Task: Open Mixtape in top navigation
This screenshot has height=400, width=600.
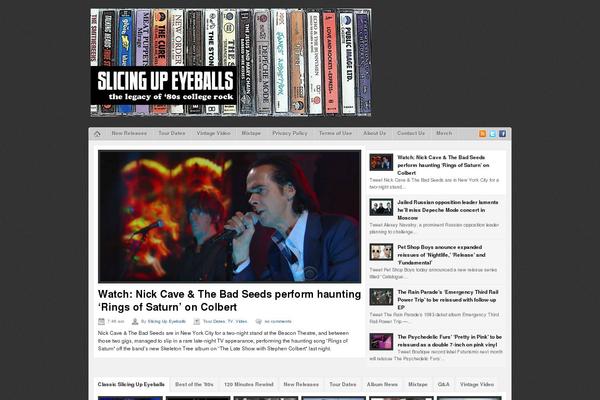Action: pos(251,133)
